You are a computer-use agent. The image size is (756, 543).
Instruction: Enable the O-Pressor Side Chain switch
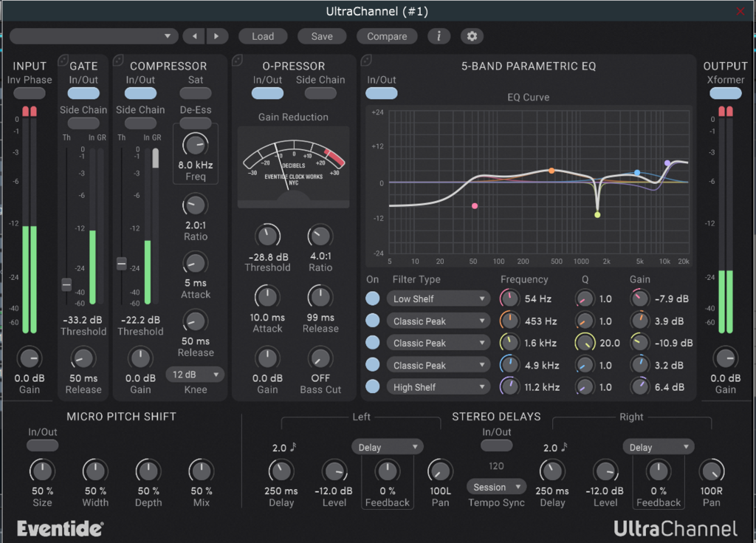tap(320, 93)
